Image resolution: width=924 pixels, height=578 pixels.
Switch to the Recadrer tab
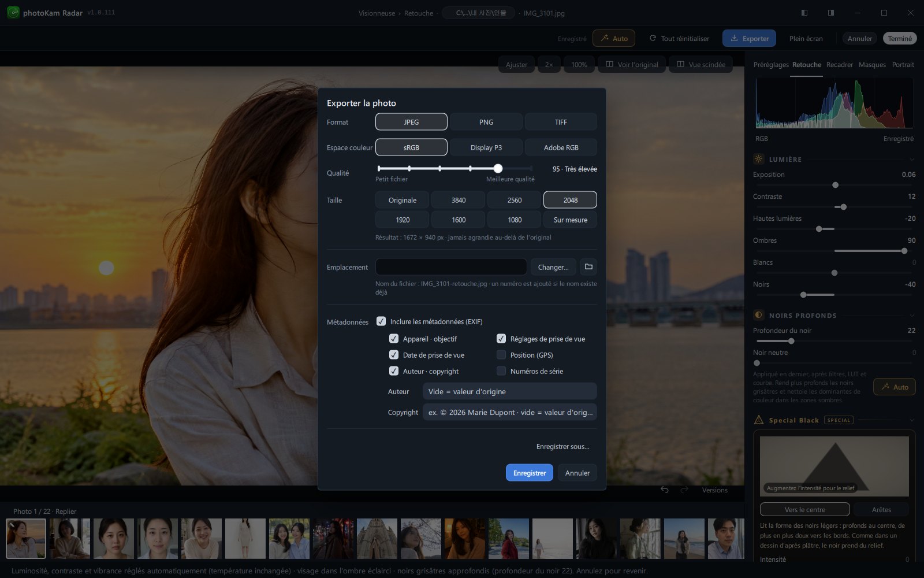click(x=839, y=65)
